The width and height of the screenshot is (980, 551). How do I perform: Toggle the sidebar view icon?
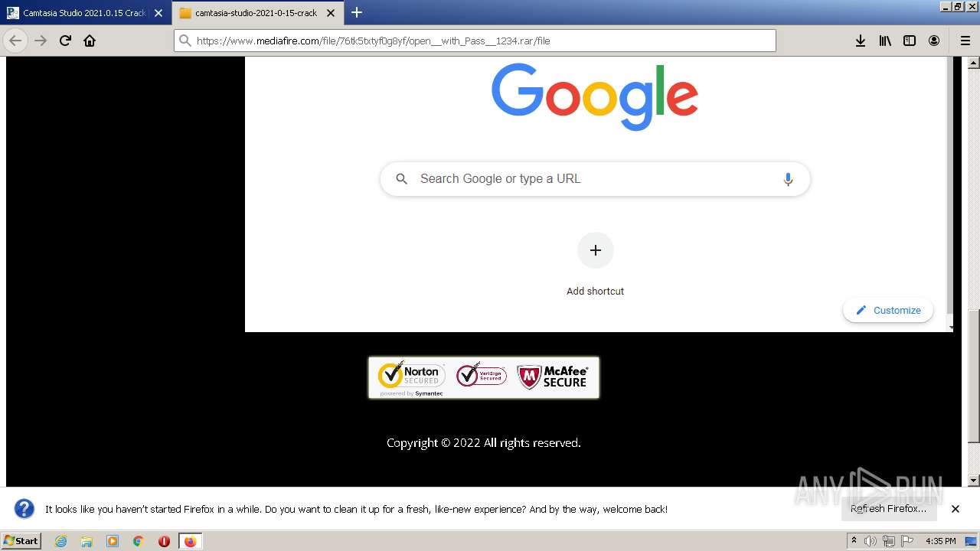pos(910,41)
